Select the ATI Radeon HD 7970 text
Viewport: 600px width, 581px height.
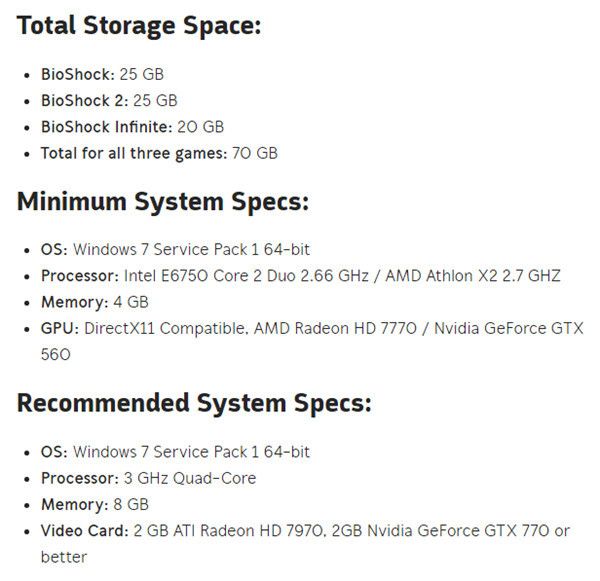click(x=248, y=531)
